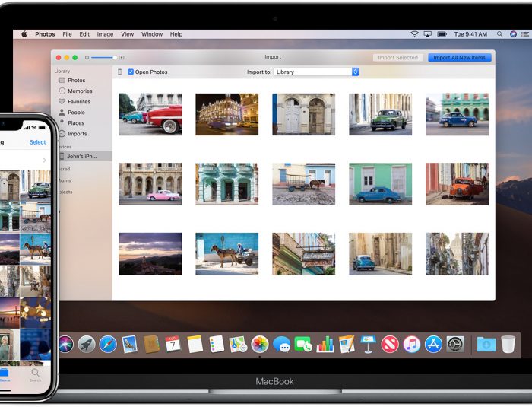Open Mail stamp icon in Dock
Viewport: 532px width, 407px height.
(x=130, y=344)
